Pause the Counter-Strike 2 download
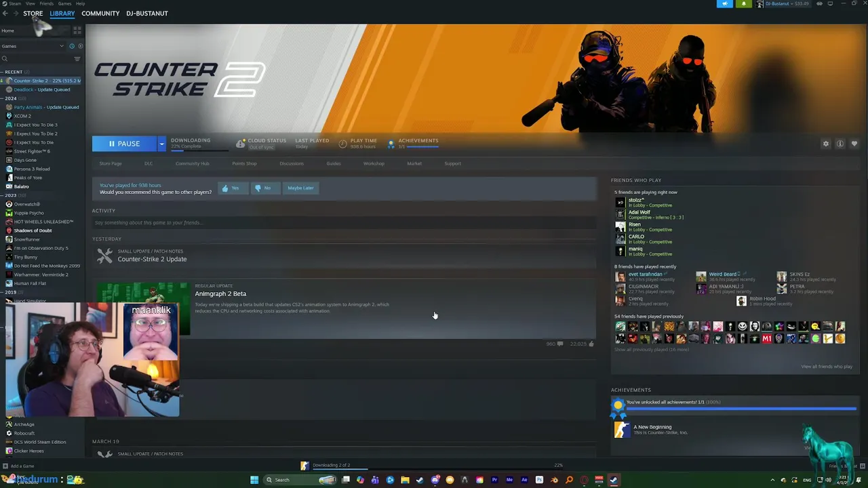868x488 pixels. tap(124, 144)
